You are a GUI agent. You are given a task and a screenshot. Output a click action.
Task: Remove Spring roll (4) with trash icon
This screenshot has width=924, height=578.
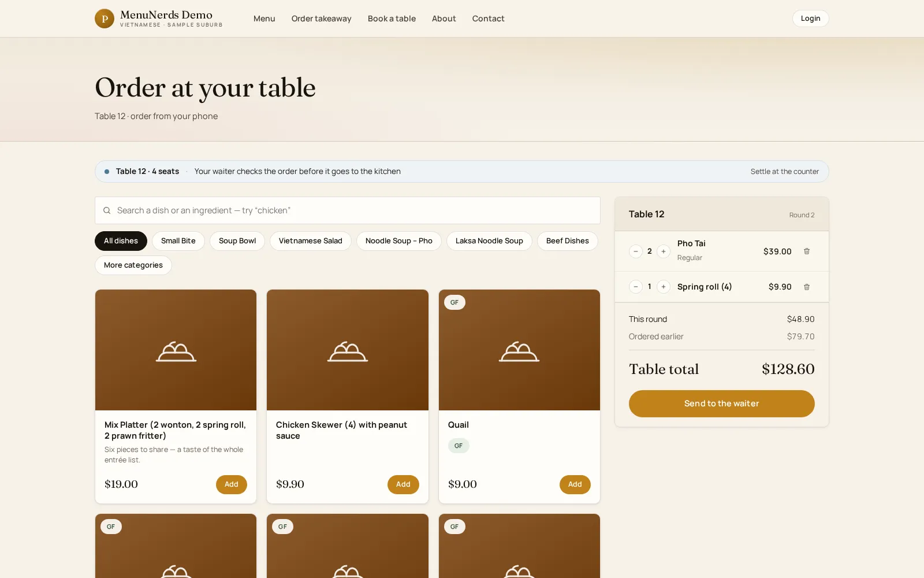tap(807, 287)
